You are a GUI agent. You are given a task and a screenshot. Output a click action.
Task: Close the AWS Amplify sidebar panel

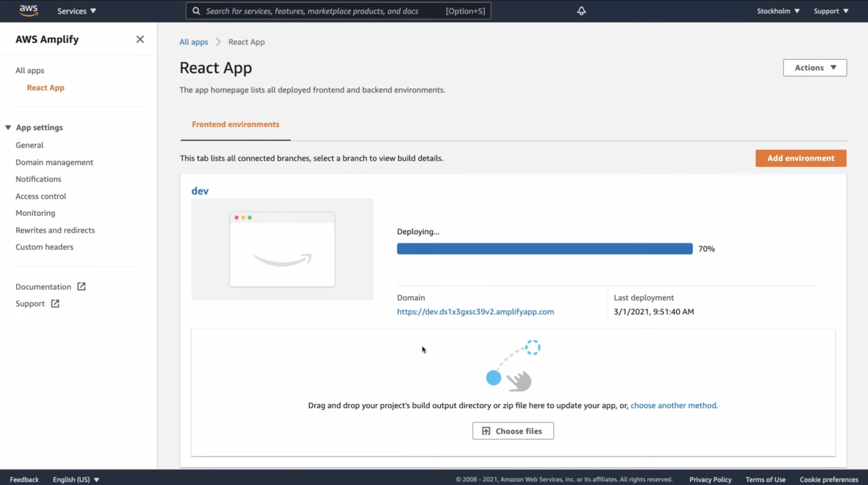pos(140,39)
